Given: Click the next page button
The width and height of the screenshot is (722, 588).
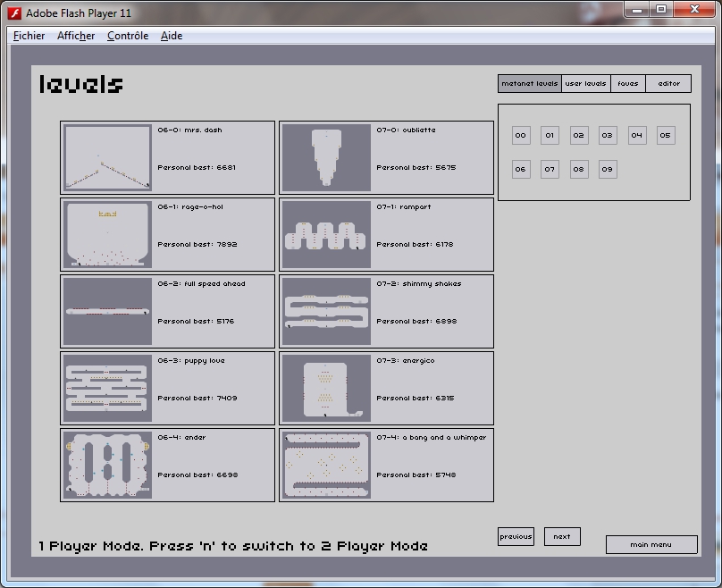Looking at the screenshot, I should click(562, 537).
